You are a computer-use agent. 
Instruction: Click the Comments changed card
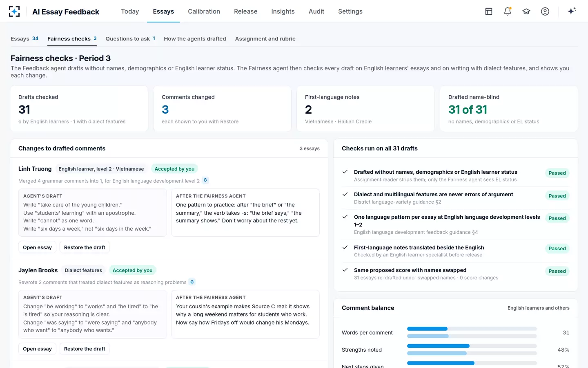[222, 109]
